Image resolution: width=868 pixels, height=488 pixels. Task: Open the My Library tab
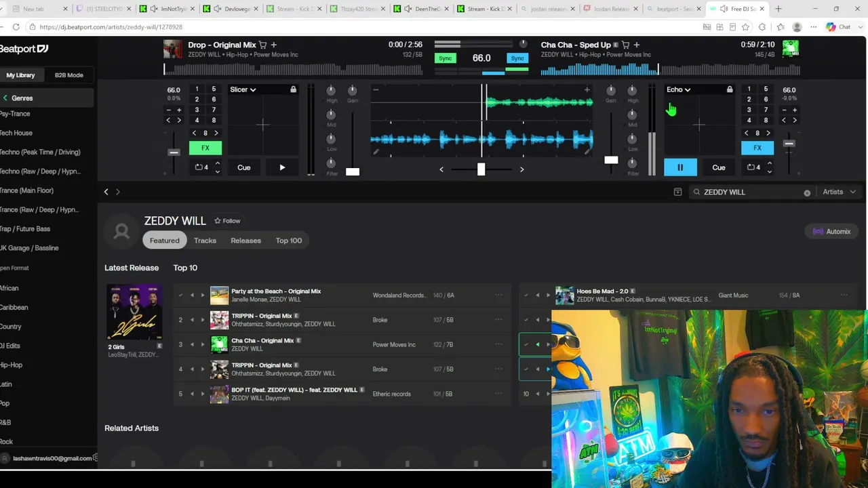[x=20, y=75]
